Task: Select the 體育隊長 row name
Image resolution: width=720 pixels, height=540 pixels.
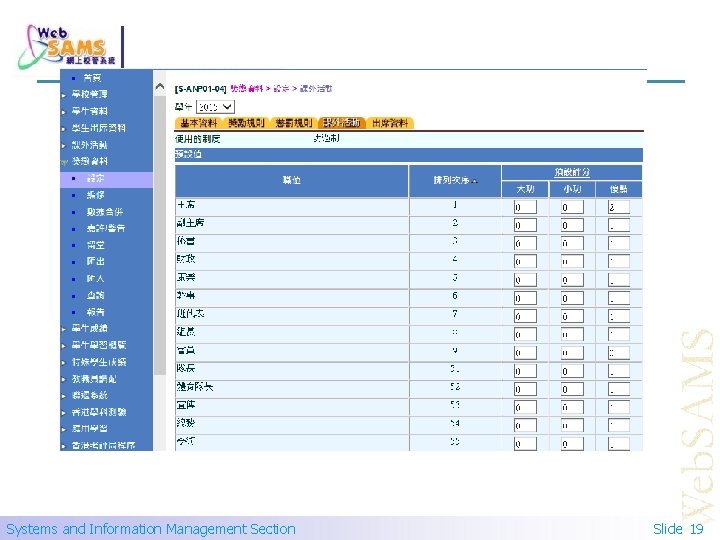Action: coord(195,387)
